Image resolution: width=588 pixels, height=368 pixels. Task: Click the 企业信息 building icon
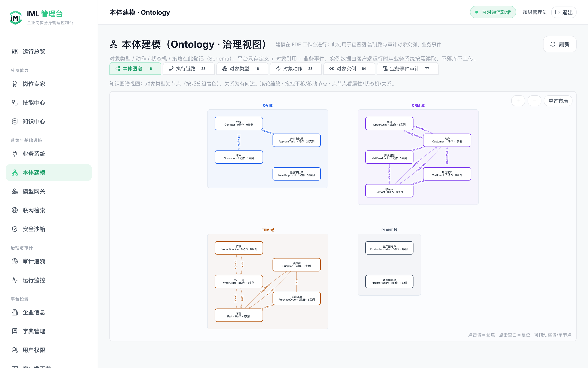tap(14, 313)
